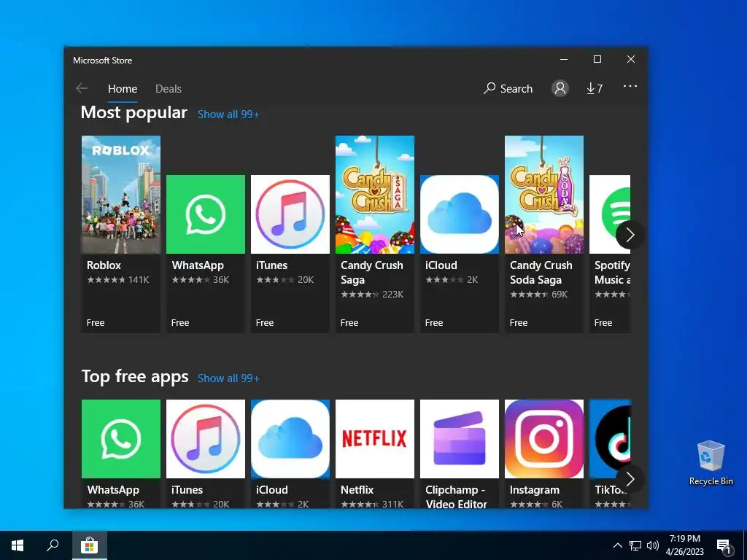
Task: Open the Clipchamp Video Editor icon
Action: 460,438
